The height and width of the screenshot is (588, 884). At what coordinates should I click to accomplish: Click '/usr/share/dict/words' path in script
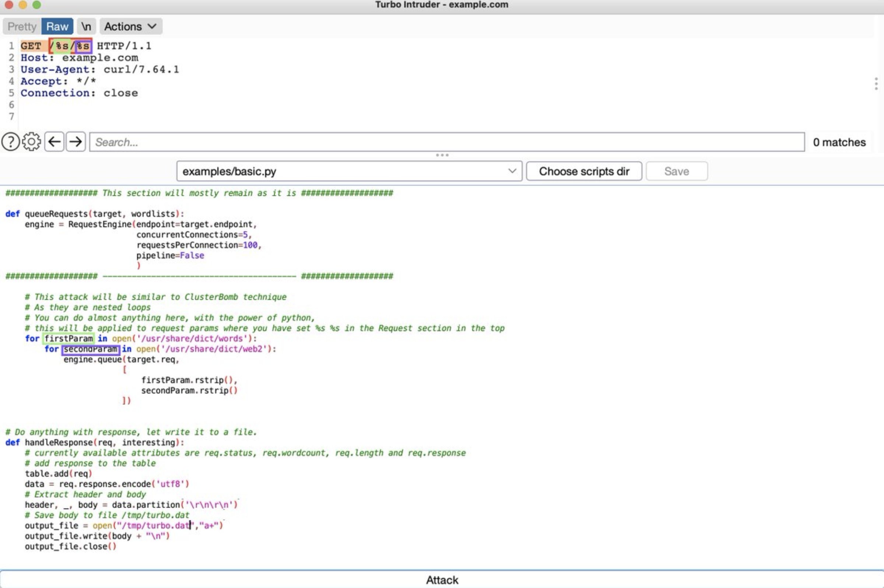(192, 339)
